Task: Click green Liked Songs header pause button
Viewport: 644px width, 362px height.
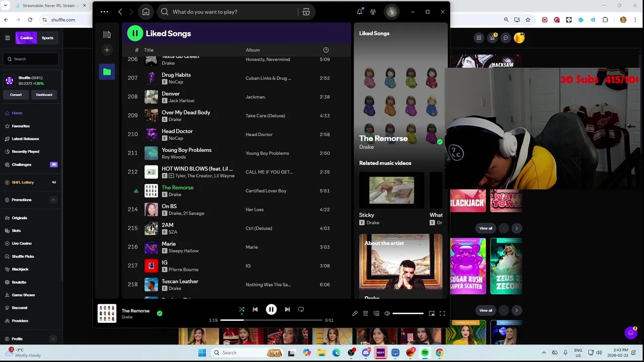Action: tap(135, 33)
